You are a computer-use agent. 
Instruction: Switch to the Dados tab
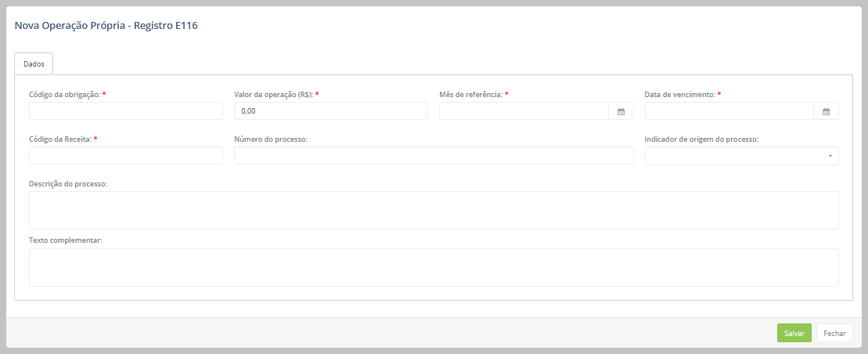pyautogui.click(x=34, y=63)
